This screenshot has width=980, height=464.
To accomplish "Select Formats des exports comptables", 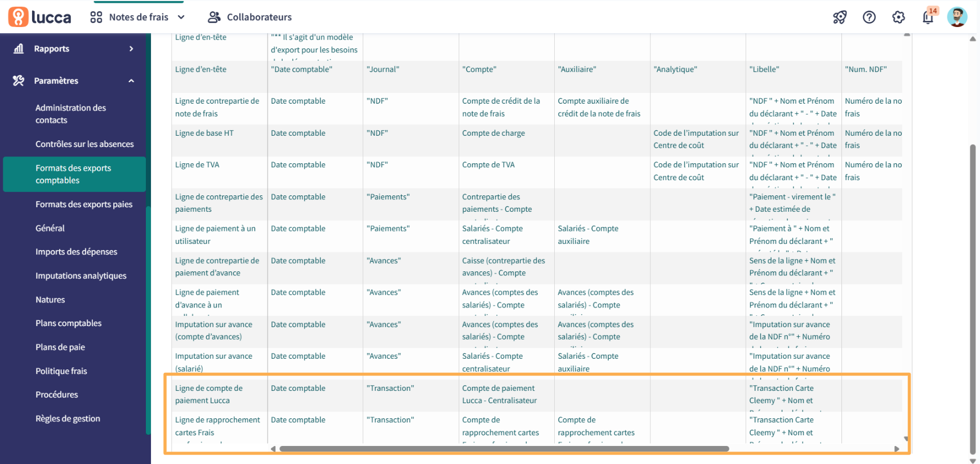I will tap(74, 174).
